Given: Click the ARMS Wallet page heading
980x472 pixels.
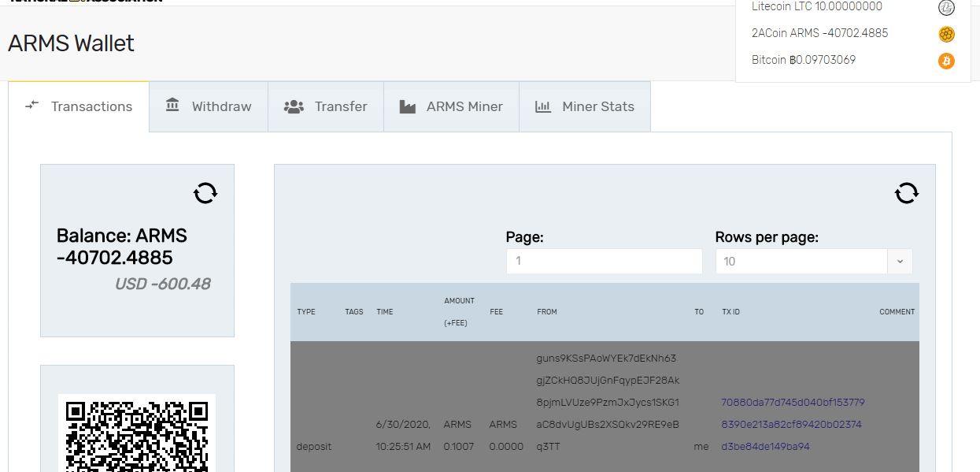Looking at the screenshot, I should [72, 43].
